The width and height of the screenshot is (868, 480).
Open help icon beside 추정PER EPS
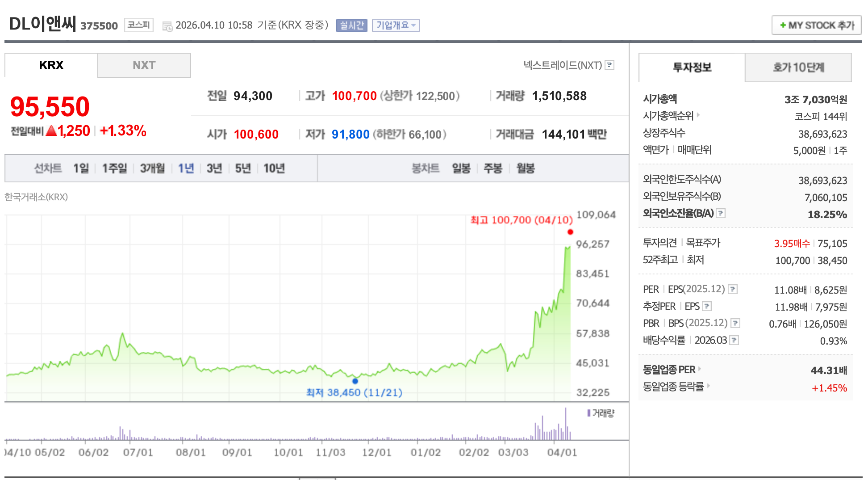707,306
